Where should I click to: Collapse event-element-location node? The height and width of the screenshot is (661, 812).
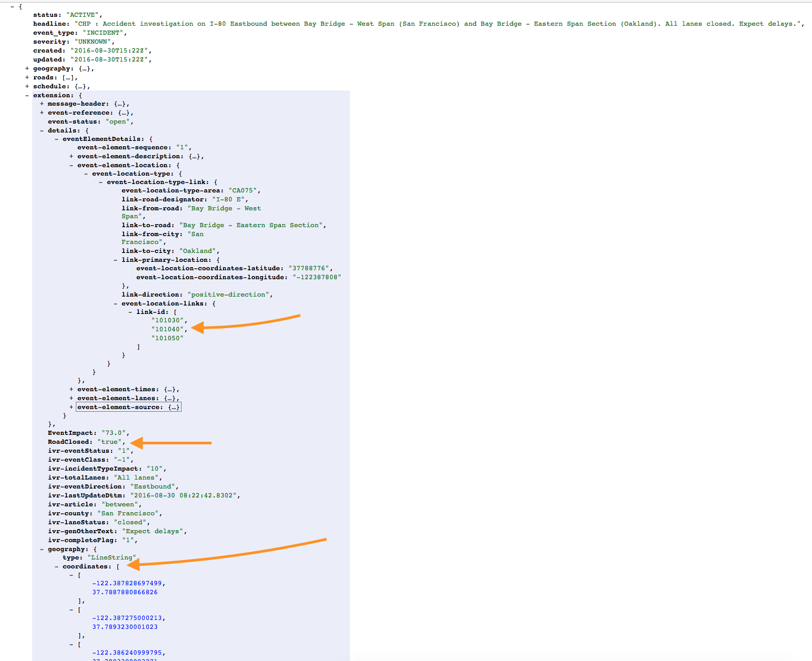[71, 166]
